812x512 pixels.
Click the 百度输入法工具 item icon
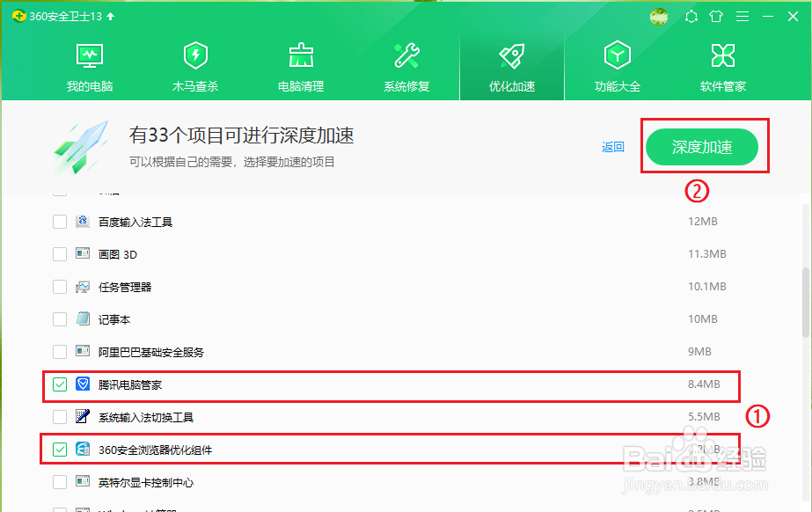[83, 222]
